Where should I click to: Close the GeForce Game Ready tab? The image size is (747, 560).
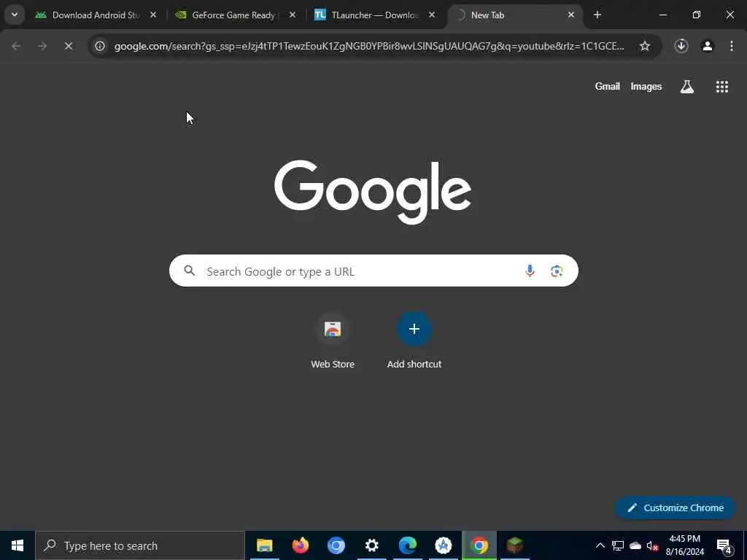coord(293,15)
